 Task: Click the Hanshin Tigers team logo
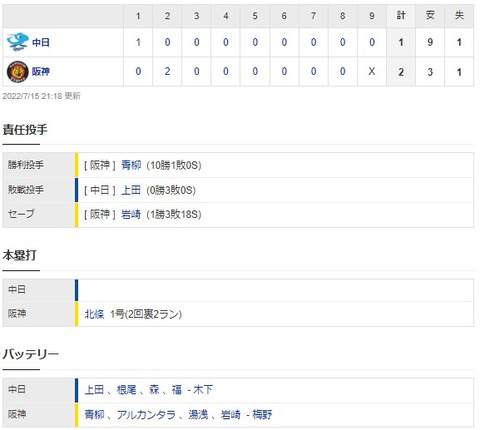[x=17, y=71]
